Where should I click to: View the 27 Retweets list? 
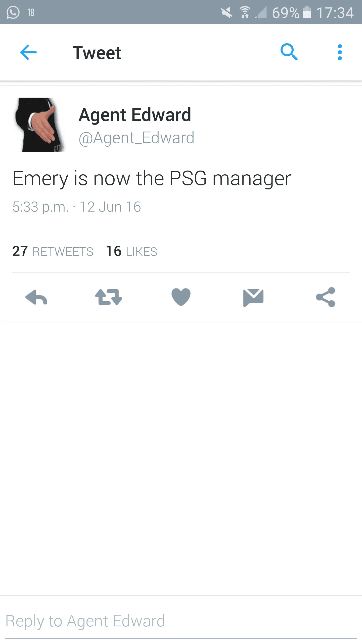coord(53,251)
